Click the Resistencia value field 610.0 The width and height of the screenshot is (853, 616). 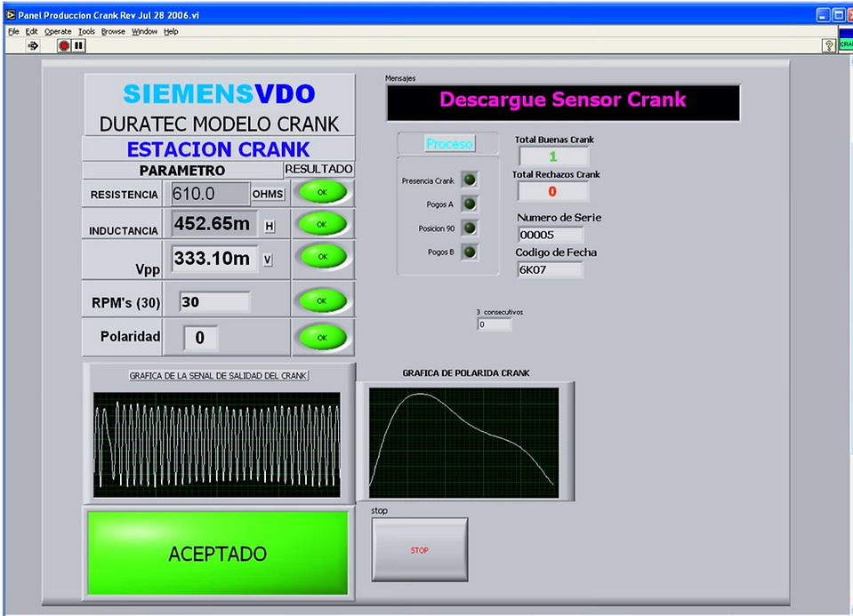[x=211, y=194]
